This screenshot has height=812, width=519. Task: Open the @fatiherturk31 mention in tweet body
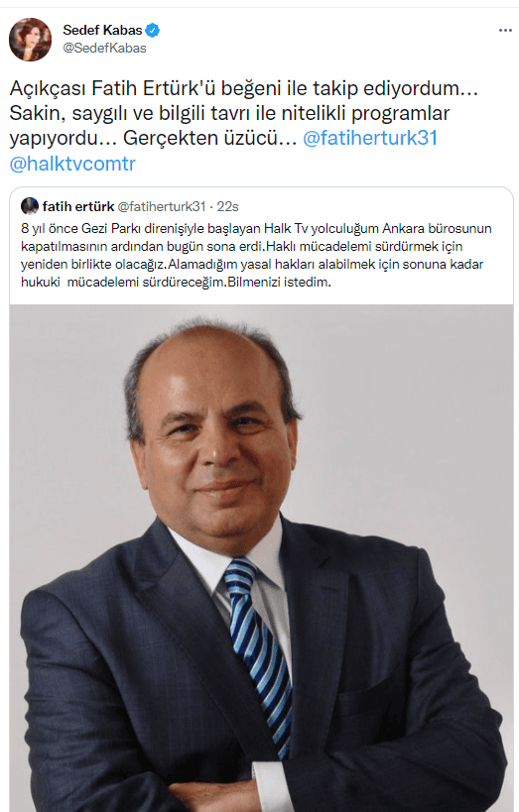[x=370, y=138]
